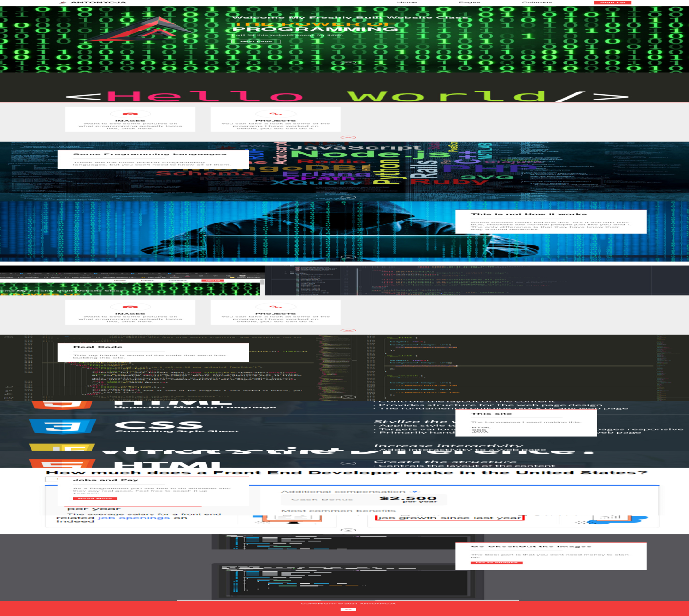Viewport: 689px width, 616px height.
Task: Click the 'Some Programming Languages' heading
Action: pos(150,154)
